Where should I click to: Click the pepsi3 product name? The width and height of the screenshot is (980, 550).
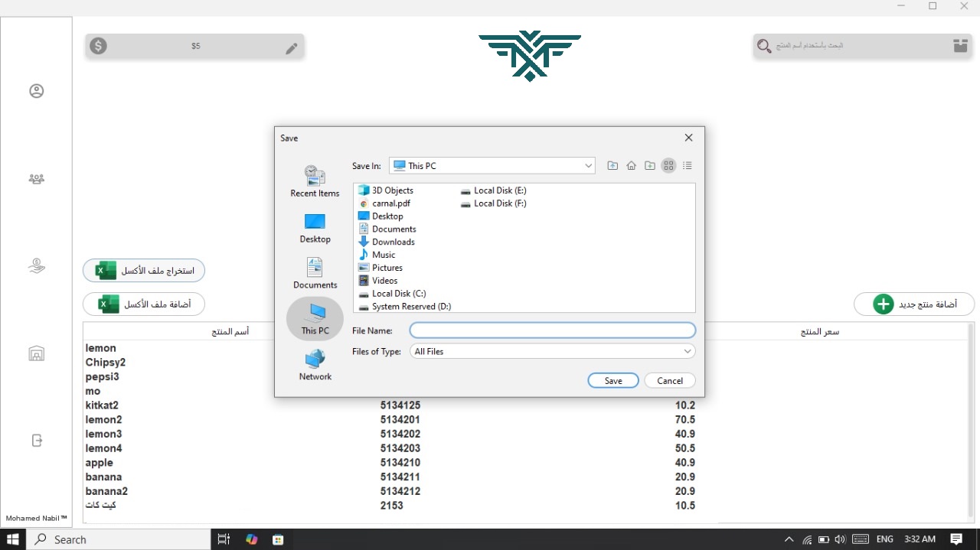[x=102, y=377]
